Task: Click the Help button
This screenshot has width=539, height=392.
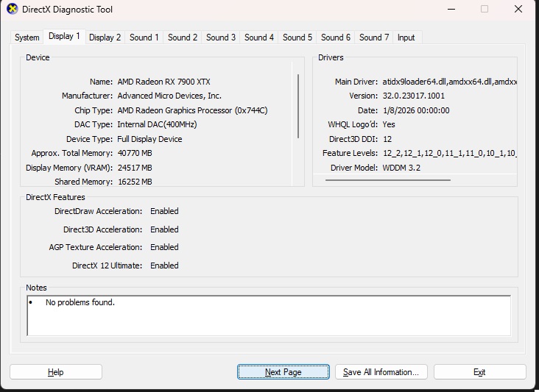Action: (56, 372)
